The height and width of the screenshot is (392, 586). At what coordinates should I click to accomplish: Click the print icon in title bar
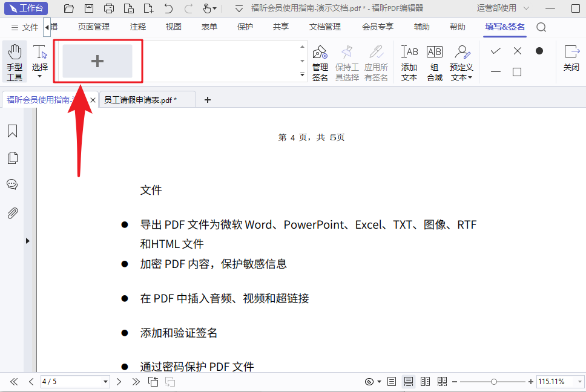109,8
